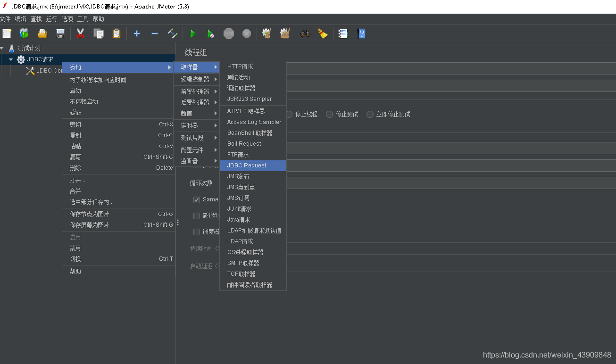Open the 工具 menu

tap(83, 19)
